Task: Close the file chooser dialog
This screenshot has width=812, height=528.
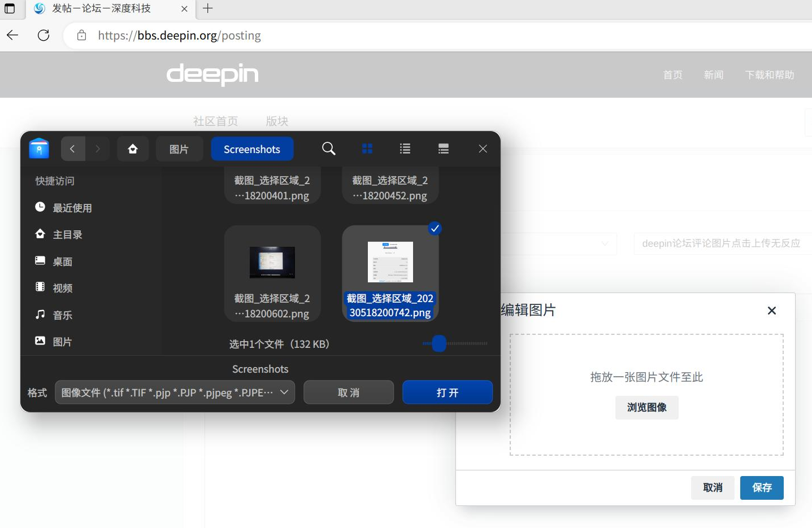Action: pos(483,149)
